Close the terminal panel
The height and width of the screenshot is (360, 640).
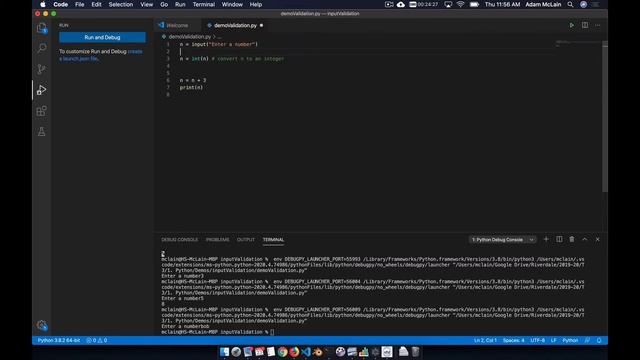click(x=598, y=239)
